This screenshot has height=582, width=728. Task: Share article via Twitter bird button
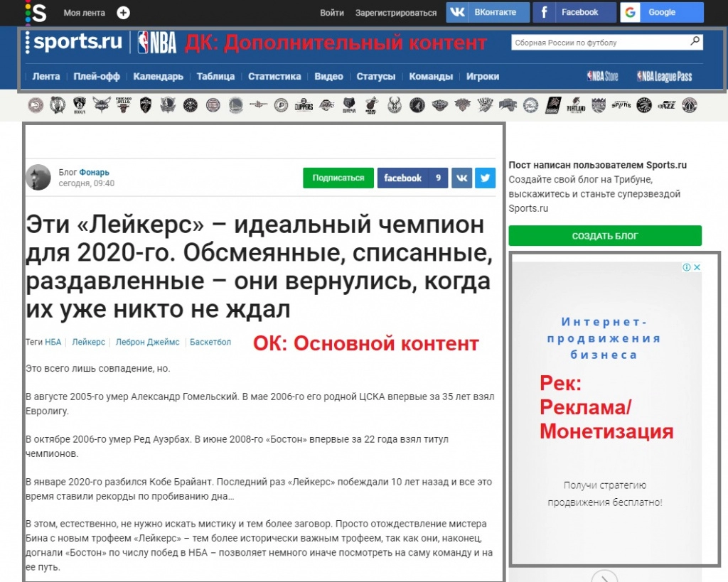(485, 178)
